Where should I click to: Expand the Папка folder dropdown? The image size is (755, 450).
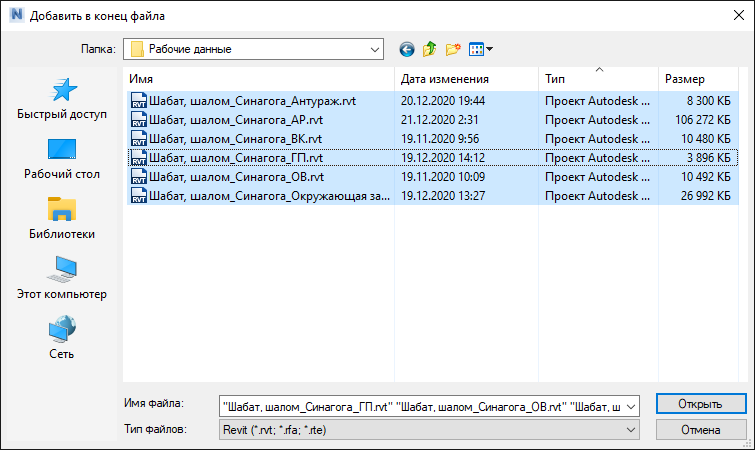[x=375, y=48]
